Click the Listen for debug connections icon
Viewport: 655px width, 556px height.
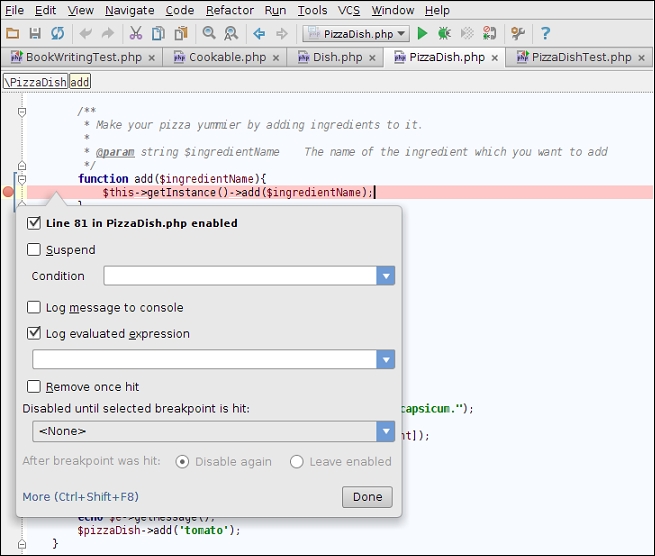[489, 33]
